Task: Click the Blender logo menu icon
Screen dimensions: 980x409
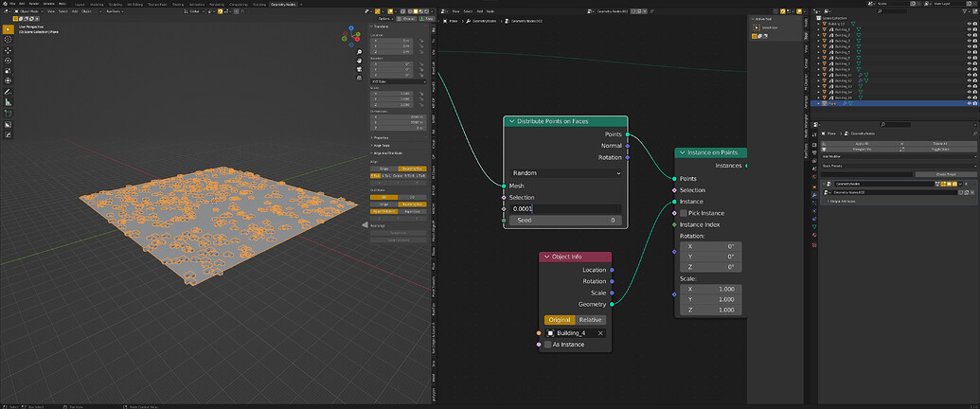Action: tap(5, 4)
